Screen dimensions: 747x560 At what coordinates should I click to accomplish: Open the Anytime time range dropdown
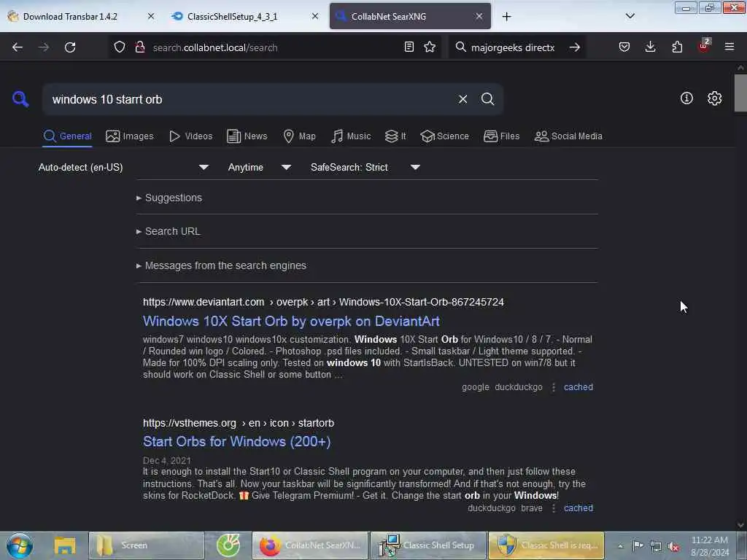pos(259,167)
